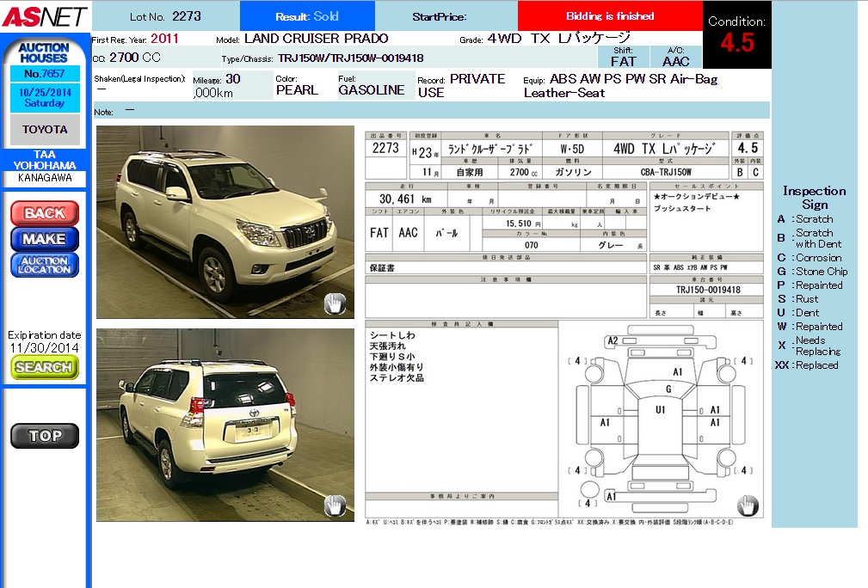Select the TOYOTA make label
This screenshot has width=868, height=588.
[x=45, y=130]
